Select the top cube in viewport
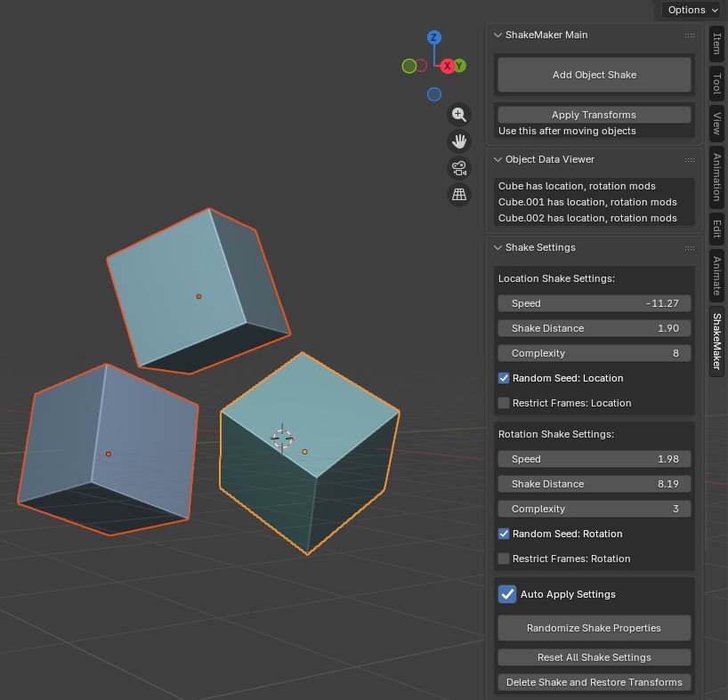Viewport: 728px width, 700px height. pos(198,292)
